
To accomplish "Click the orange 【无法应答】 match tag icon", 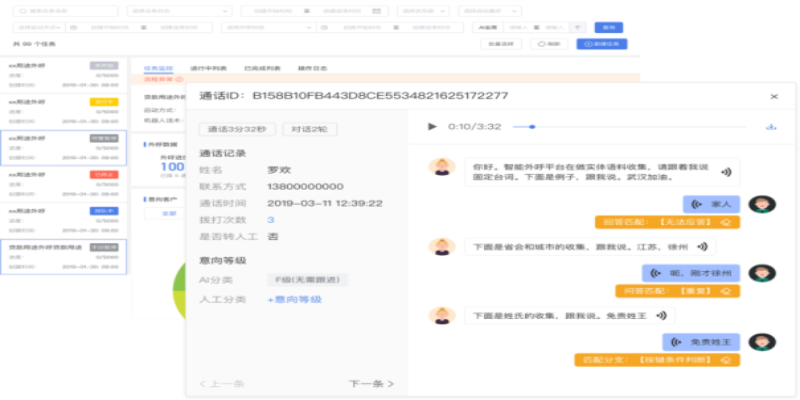I will click(x=725, y=221).
